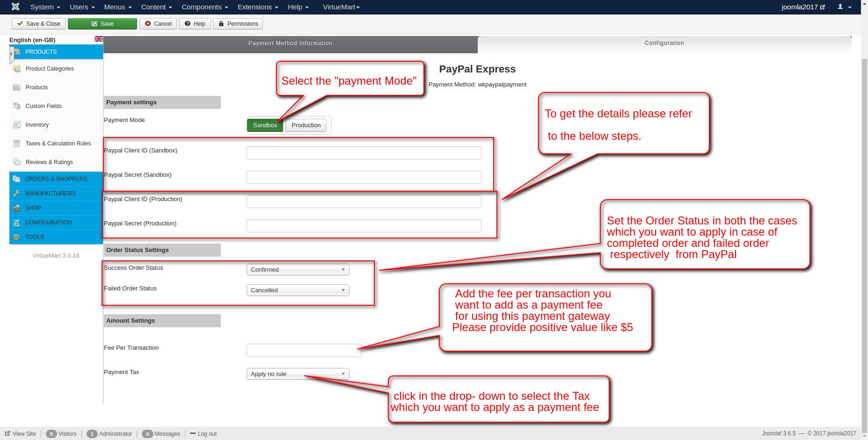Expand the ORDERS & SHOPPERS section
Viewport: 868px width, 440px height.
pyautogui.click(x=56, y=179)
